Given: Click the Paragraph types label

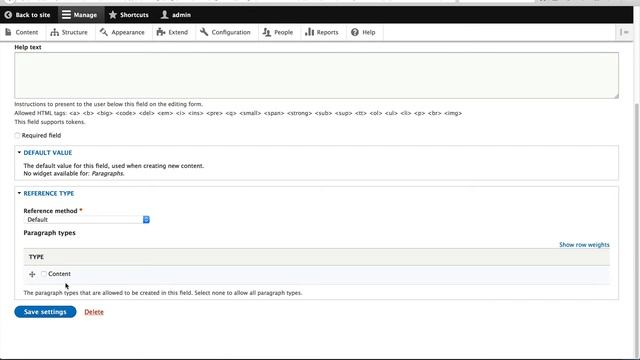Looking at the screenshot, I should pyautogui.click(x=49, y=233).
